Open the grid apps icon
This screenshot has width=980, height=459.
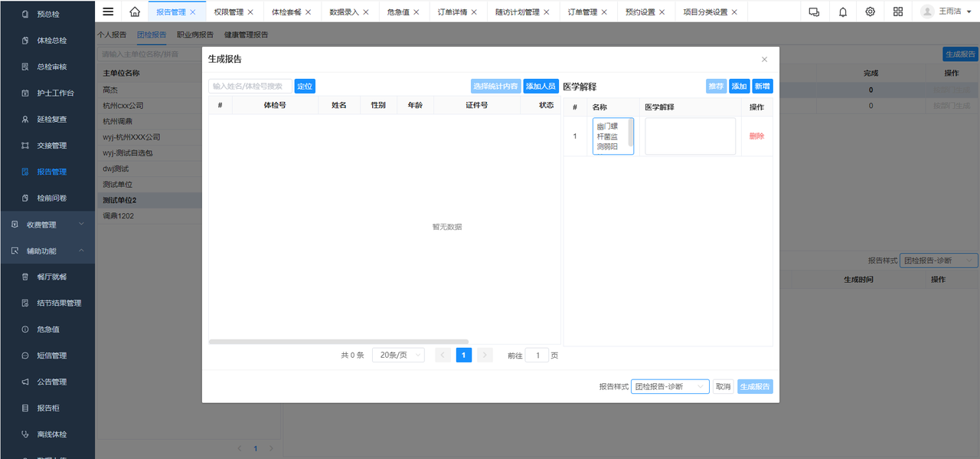898,11
